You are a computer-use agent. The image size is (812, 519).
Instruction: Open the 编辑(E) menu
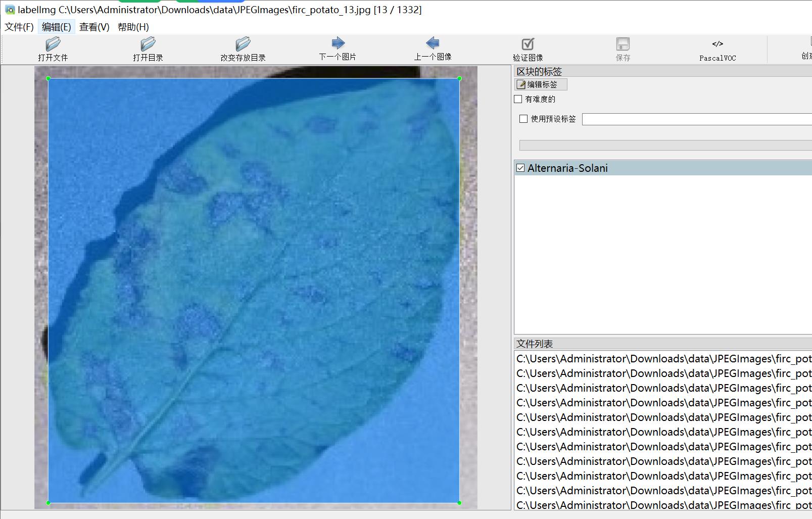coord(57,27)
